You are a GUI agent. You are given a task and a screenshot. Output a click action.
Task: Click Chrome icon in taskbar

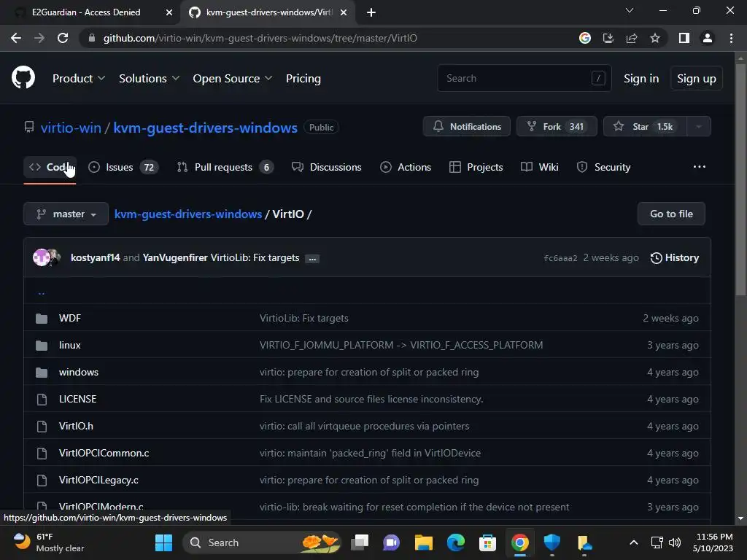(x=519, y=542)
